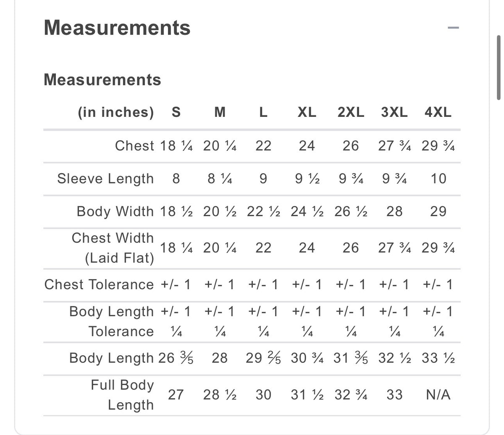
Task: Select the 4XL column header
Action: [438, 112]
